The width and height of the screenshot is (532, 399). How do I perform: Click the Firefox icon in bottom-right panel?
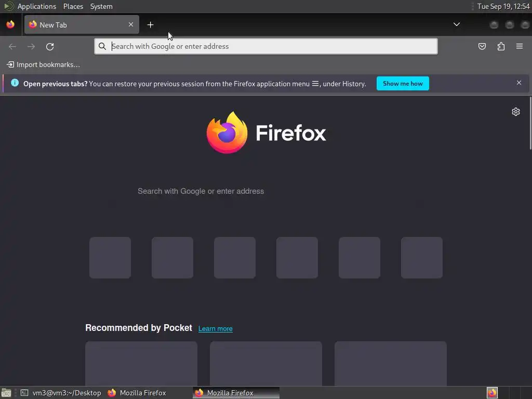492,393
